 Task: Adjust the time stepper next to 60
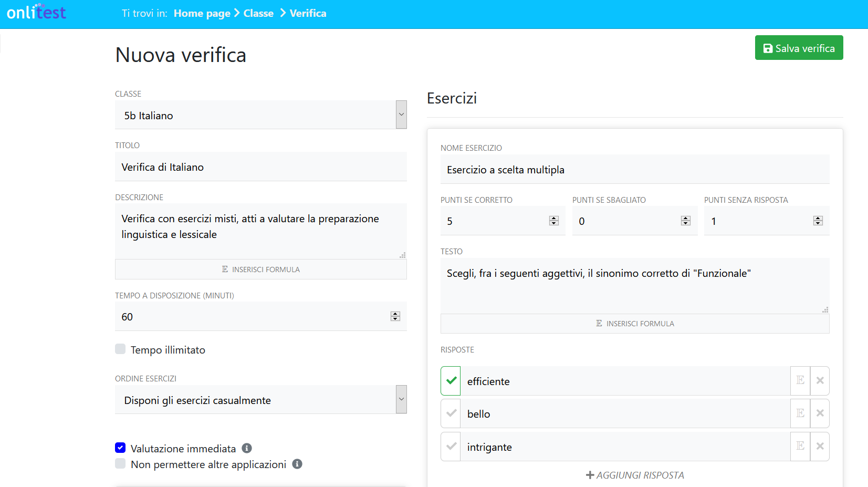coord(395,316)
